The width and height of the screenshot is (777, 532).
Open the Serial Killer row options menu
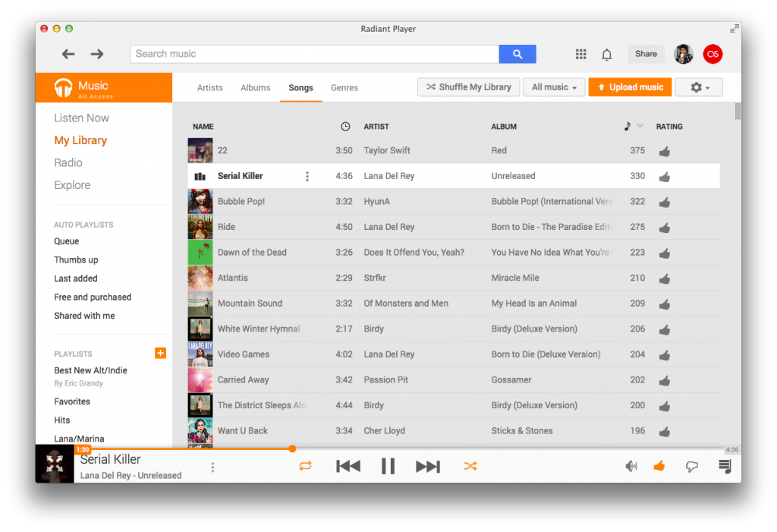[x=307, y=176]
